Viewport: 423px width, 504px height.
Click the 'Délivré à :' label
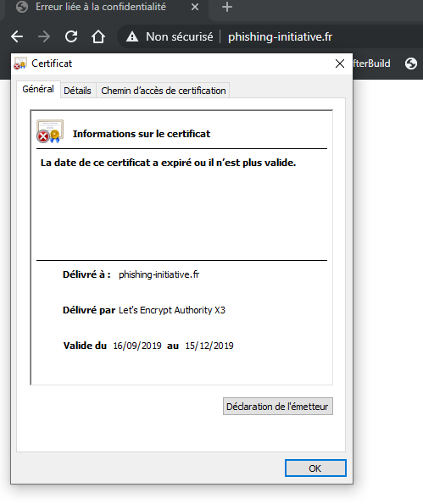pos(86,274)
